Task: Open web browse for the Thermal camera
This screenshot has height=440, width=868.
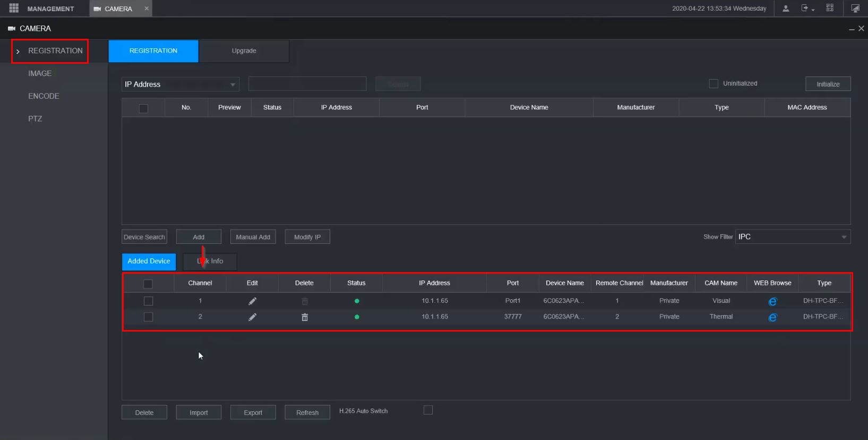Action: pyautogui.click(x=772, y=317)
